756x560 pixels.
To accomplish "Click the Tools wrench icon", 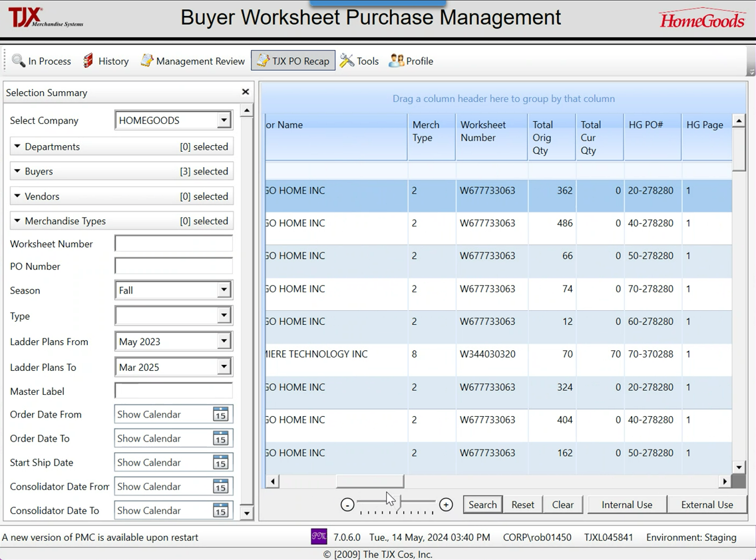I will pos(347,61).
